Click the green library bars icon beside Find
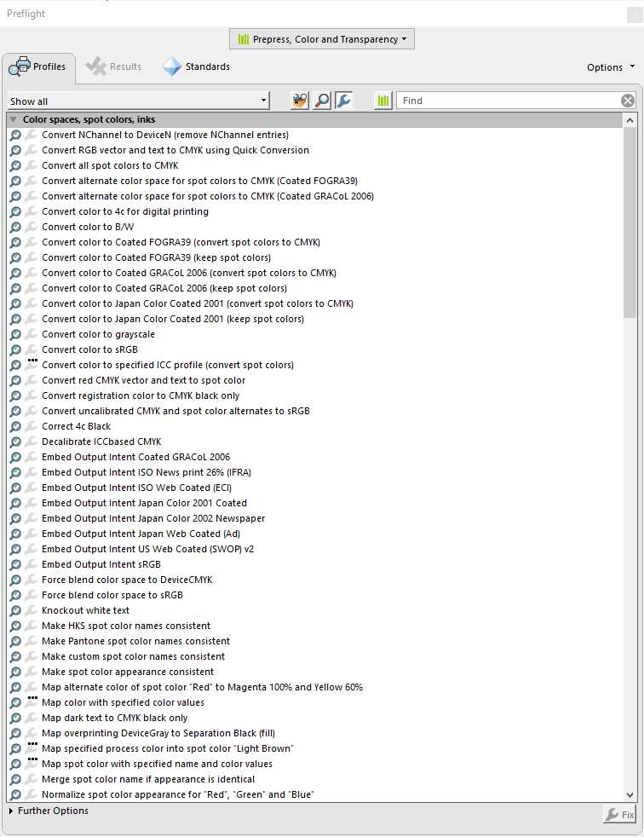The width and height of the screenshot is (644, 837). 383,101
